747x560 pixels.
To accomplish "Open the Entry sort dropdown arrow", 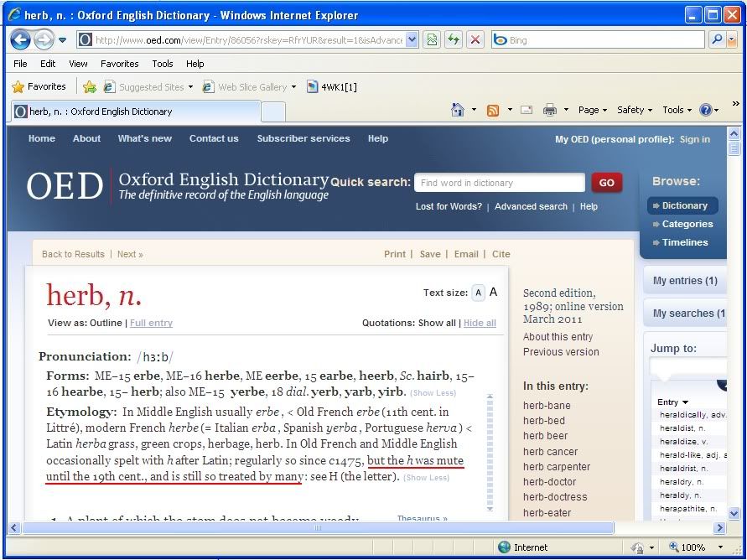I will click(x=685, y=402).
